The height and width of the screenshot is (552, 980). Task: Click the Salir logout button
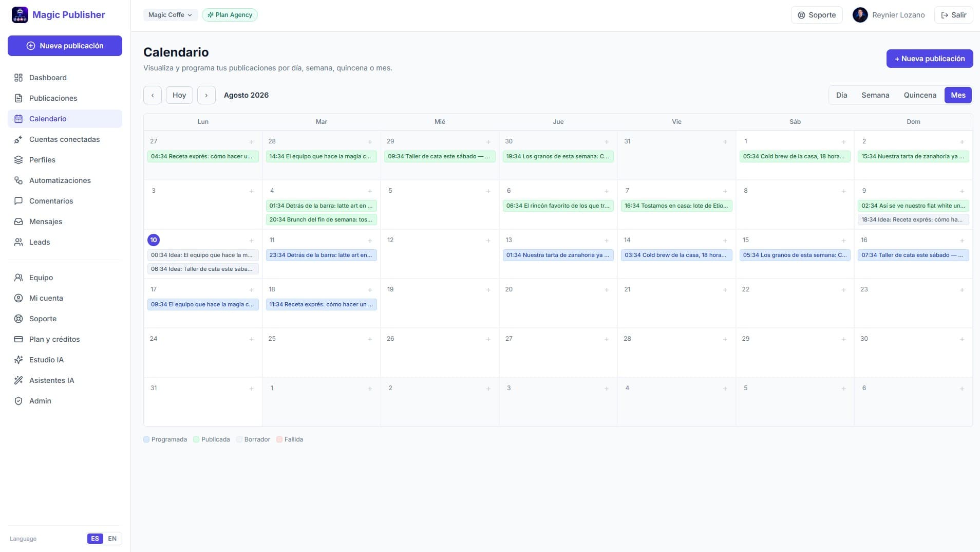953,15
